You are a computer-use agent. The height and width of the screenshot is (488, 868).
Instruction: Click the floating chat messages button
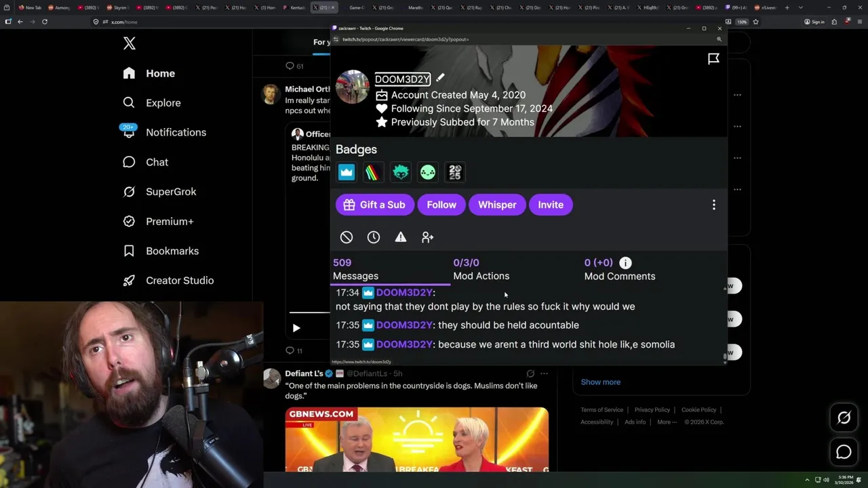(844, 452)
